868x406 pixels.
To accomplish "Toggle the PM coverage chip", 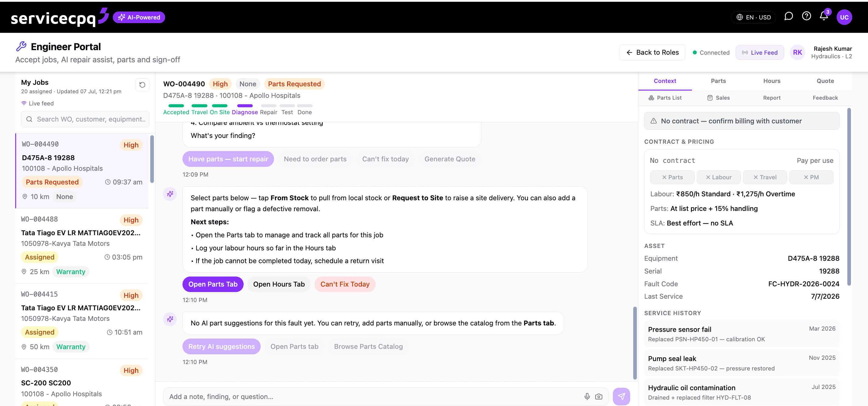I will (811, 177).
